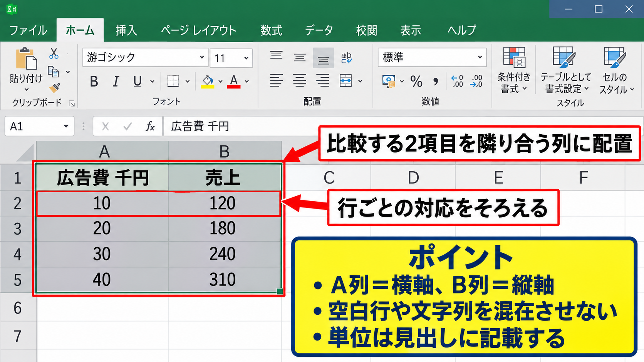Expand fill color palette arrow

pyautogui.click(x=220, y=82)
